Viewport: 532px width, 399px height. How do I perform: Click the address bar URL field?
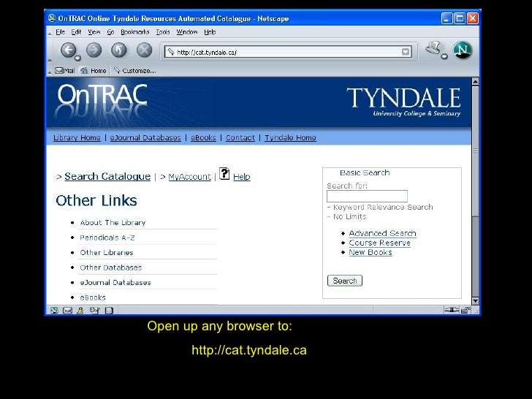pyautogui.click(x=287, y=52)
